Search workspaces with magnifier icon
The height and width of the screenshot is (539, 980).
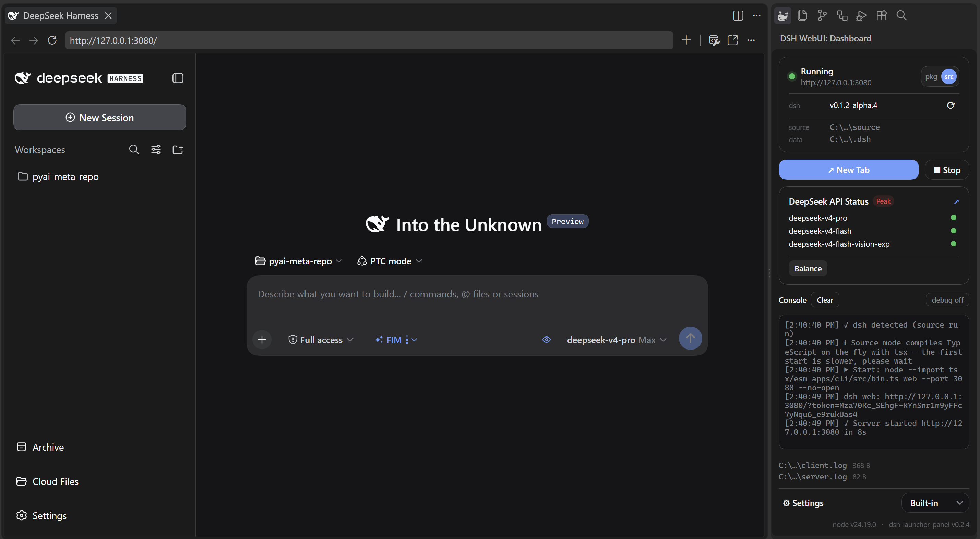[133, 150]
